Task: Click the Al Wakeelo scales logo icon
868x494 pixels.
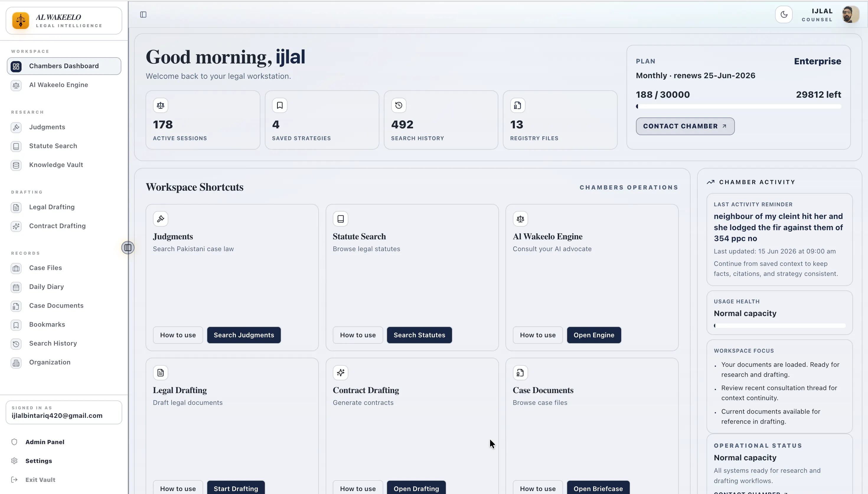Action: click(21, 21)
